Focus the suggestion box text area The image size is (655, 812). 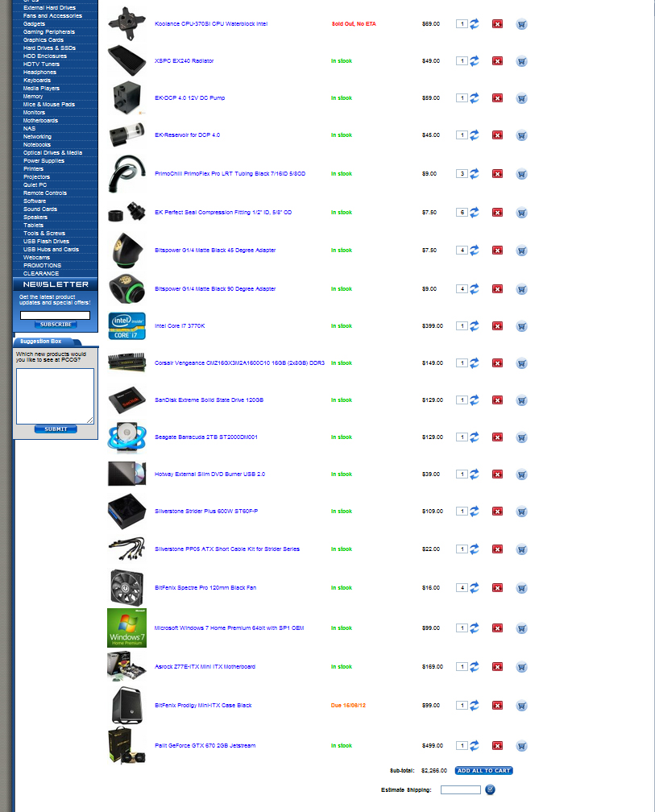(55, 396)
